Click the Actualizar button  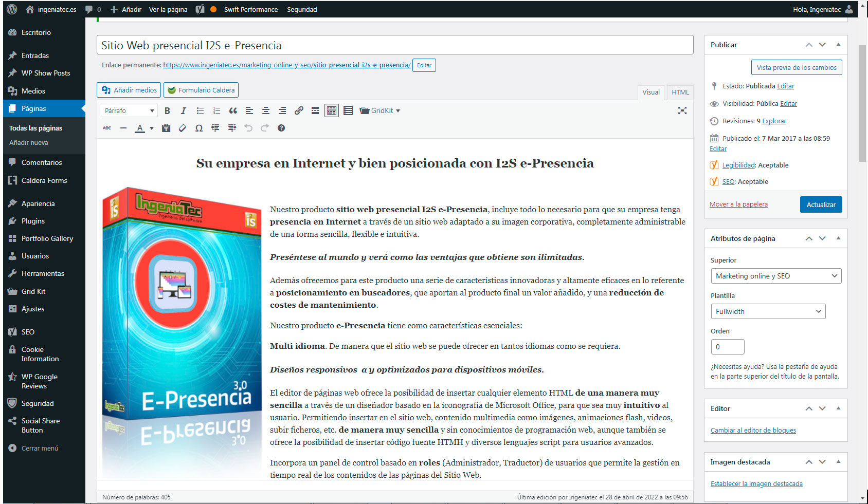(x=821, y=204)
